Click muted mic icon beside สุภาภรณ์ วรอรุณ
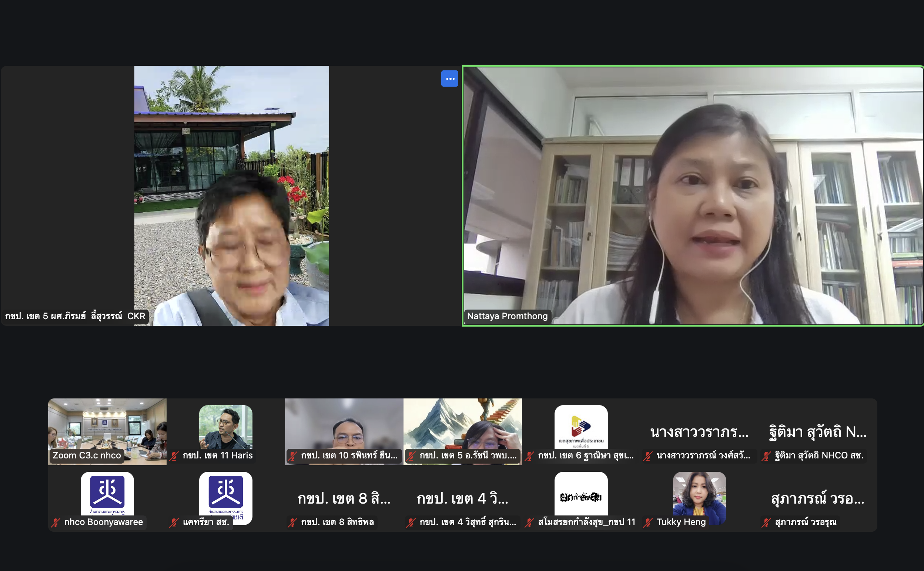The width and height of the screenshot is (924, 571). pos(766,522)
